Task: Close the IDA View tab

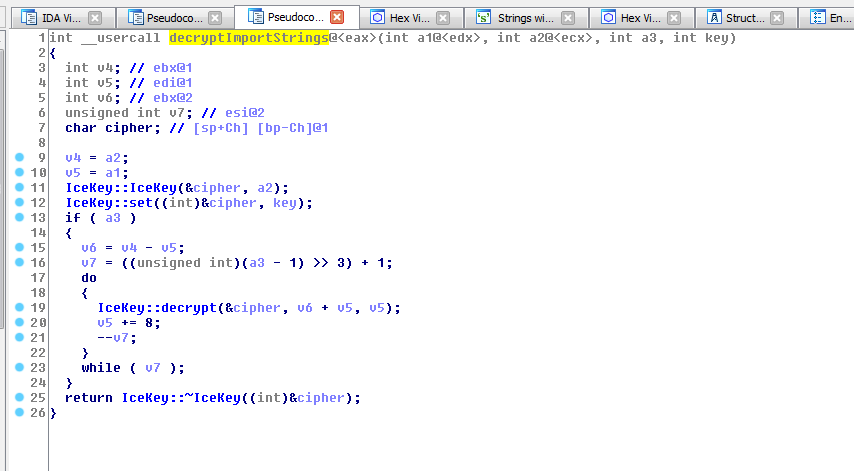Action: [x=95, y=18]
